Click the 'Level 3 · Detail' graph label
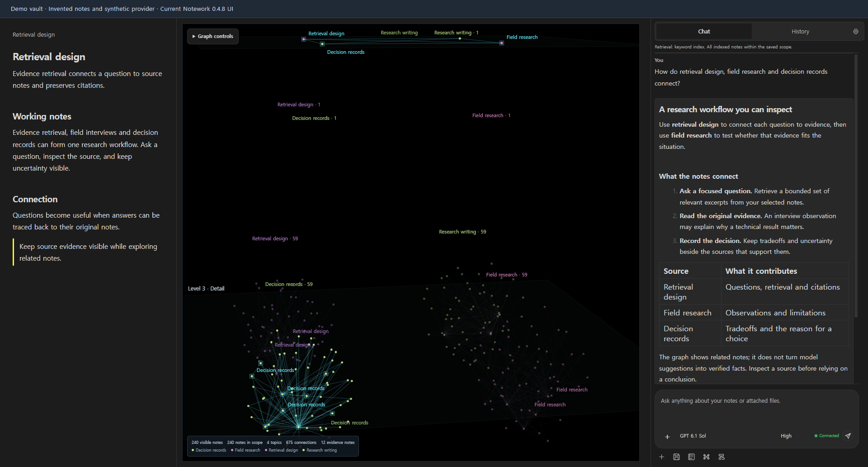This screenshot has height=467, width=868. pyautogui.click(x=206, y=289)
